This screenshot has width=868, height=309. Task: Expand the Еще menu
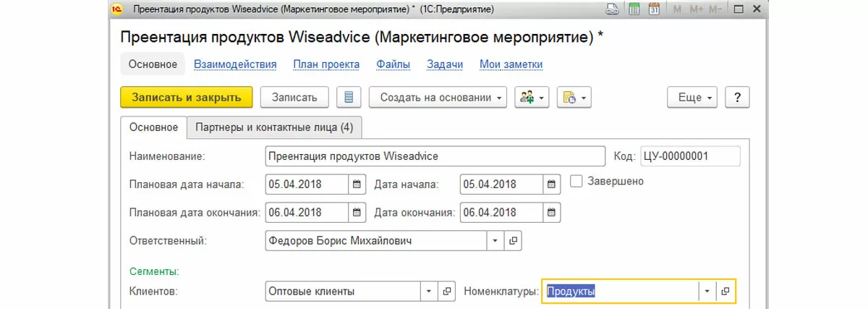[x=693, y=98]
